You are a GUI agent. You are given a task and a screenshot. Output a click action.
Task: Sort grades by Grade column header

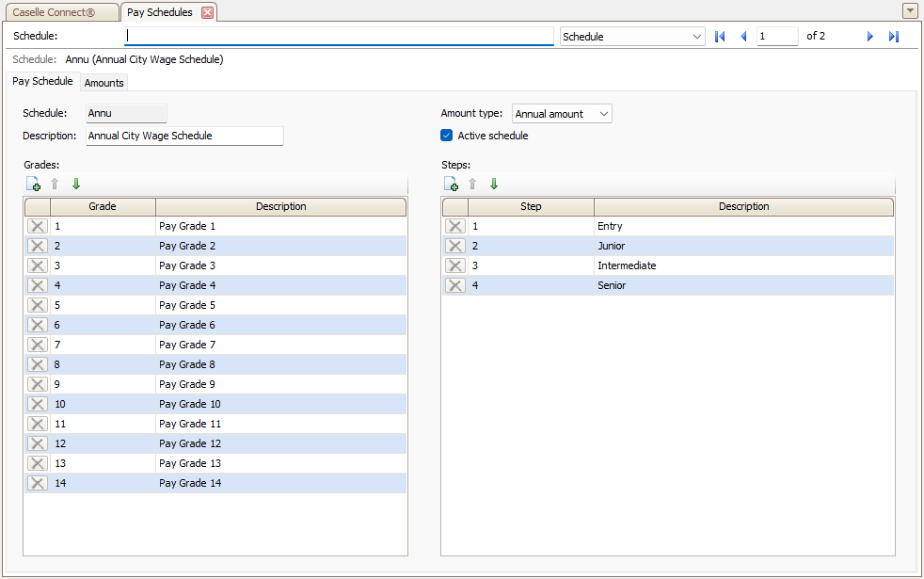click(x=103, y=206)
